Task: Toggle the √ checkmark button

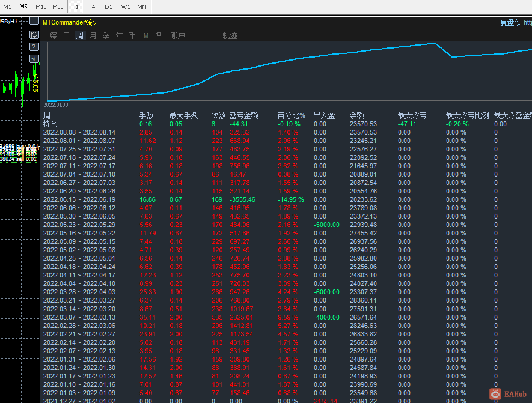Action: 35,59
